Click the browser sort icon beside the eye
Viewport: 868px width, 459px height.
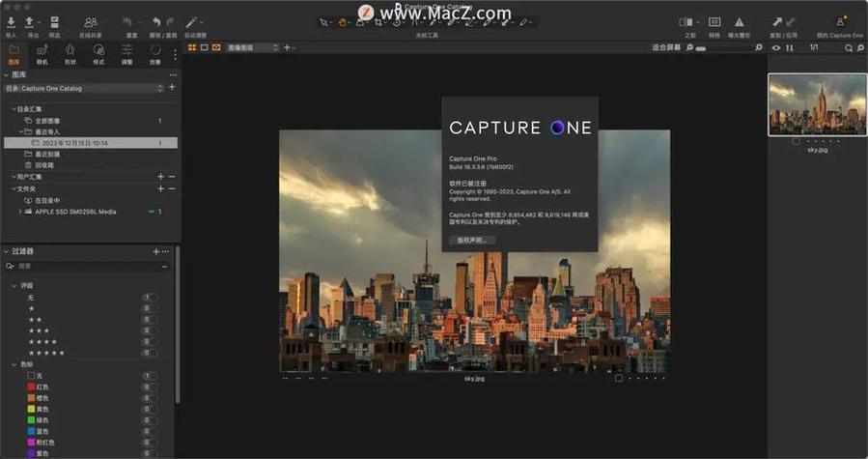pos(790,48)
